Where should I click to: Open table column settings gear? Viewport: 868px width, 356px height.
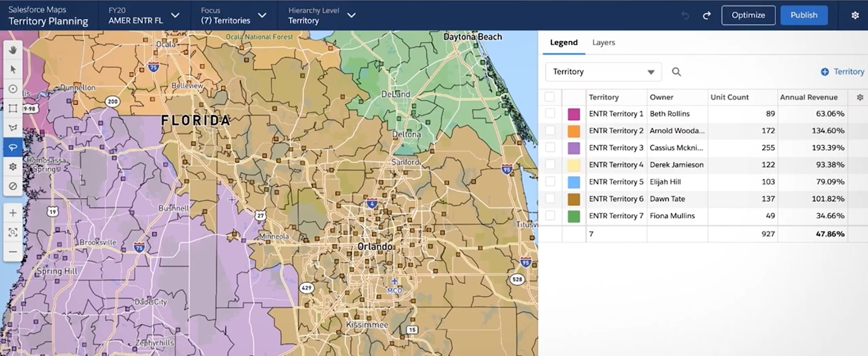coord(860,97)
